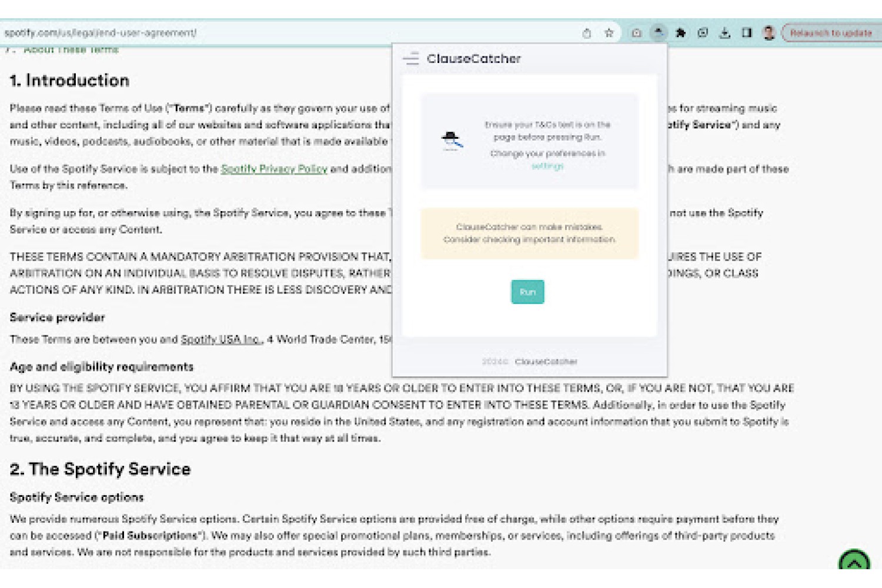Open the settings link in the ClauseCatcher popup

coord(547,166)
